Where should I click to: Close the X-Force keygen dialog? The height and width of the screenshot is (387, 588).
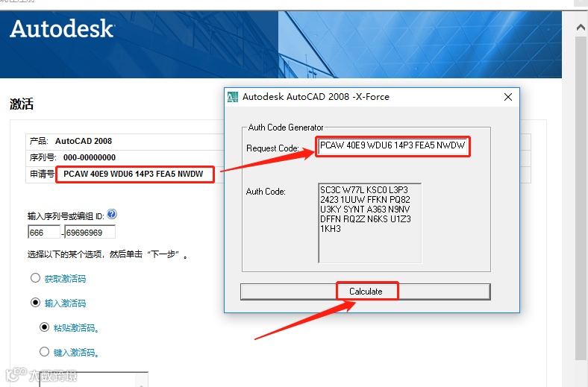508,97
